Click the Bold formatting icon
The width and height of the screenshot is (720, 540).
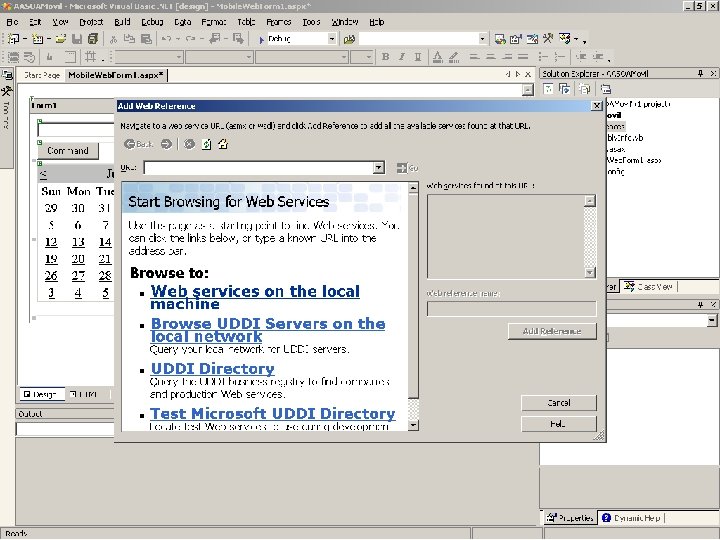coord(386,57)
